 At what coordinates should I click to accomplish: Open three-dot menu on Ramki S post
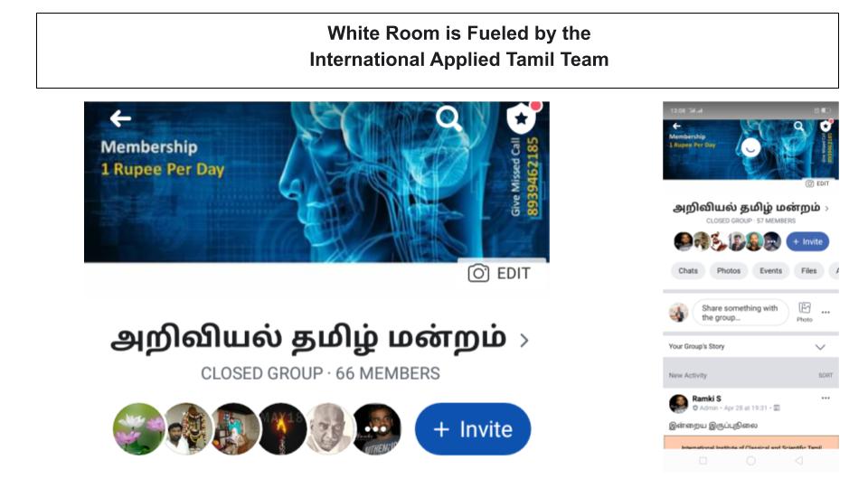coord(826,398)
